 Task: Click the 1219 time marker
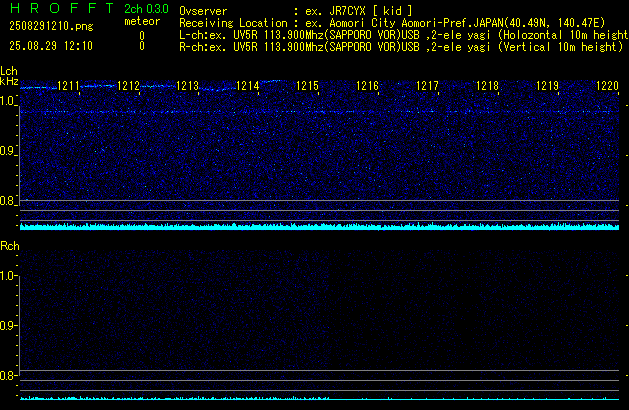coord(547,86)
